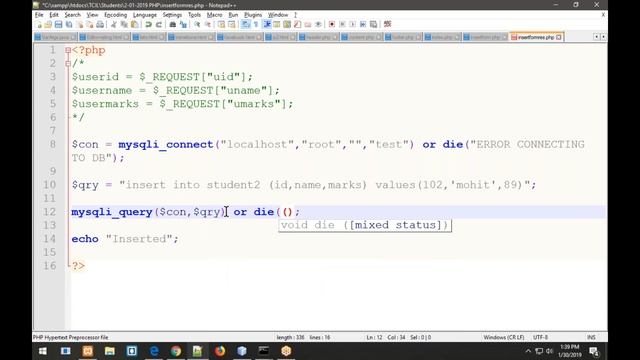
Task: Redo the edit with the Redo arrow
Action: click(x=159, y=24)
